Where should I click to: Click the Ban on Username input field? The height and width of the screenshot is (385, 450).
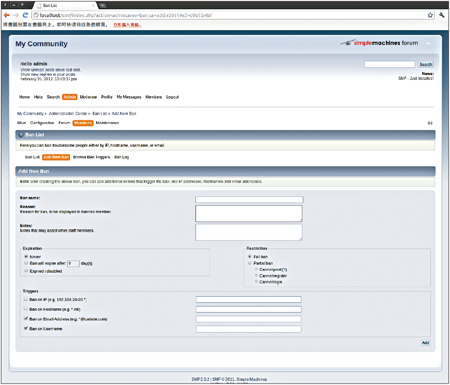click(249, 329)
